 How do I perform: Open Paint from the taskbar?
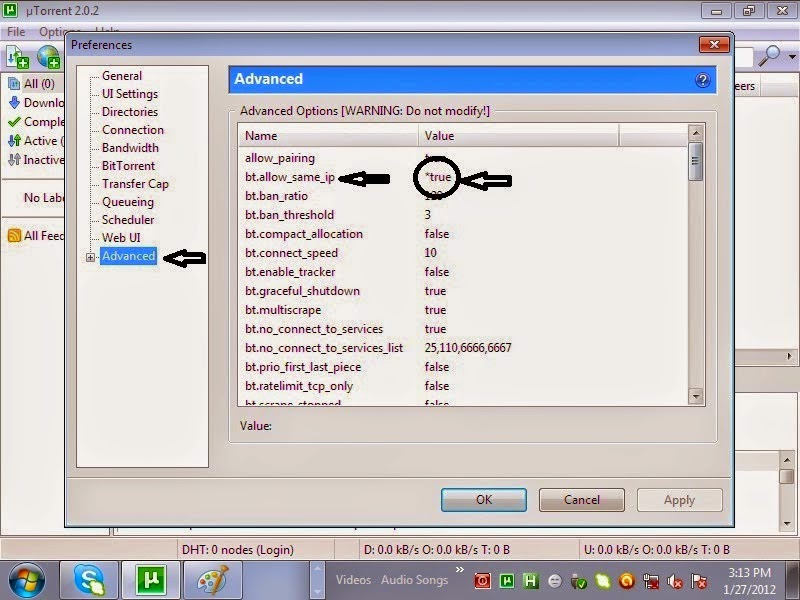click(213, 581)
